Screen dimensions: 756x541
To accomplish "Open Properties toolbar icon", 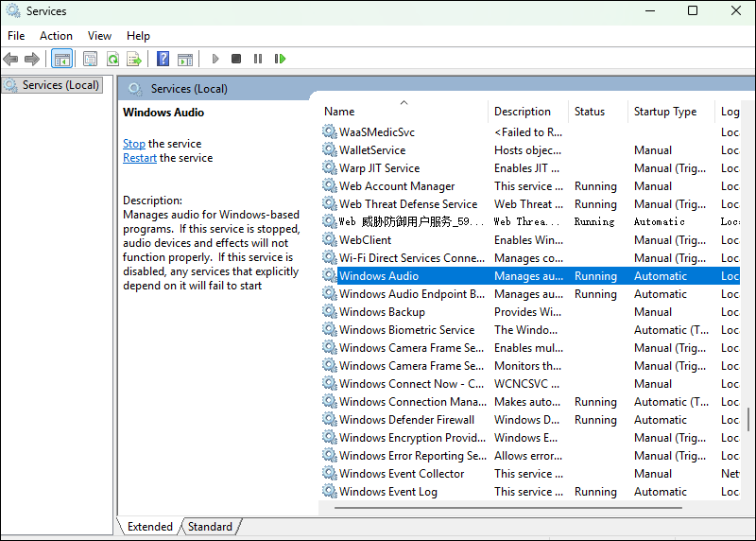I will tap(90, 59).
